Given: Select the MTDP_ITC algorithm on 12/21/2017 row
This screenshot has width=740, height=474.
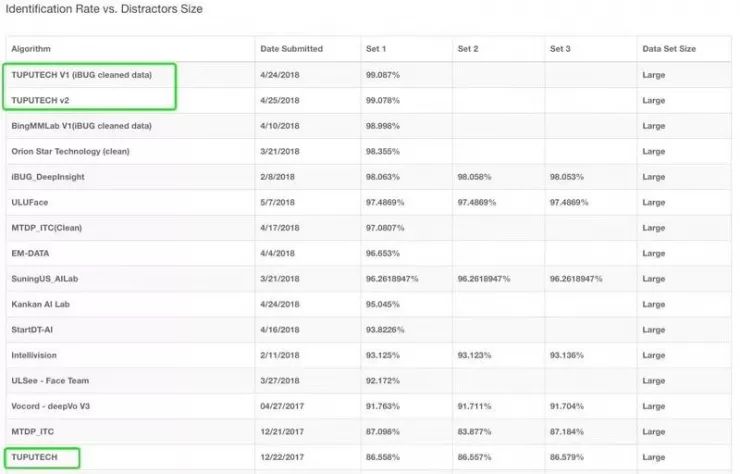Looking at the screenshot, I should pos(33,432).
